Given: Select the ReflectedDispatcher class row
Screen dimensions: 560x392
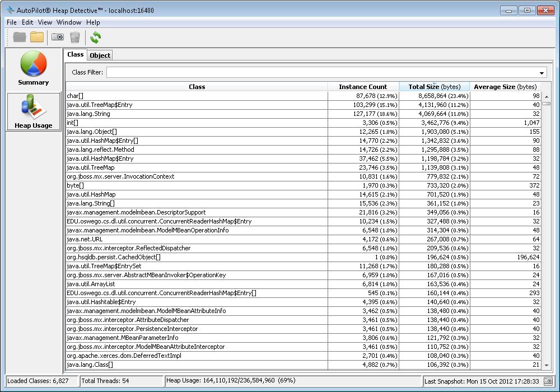Looking at the screenshot, I should tap(304, 248).
